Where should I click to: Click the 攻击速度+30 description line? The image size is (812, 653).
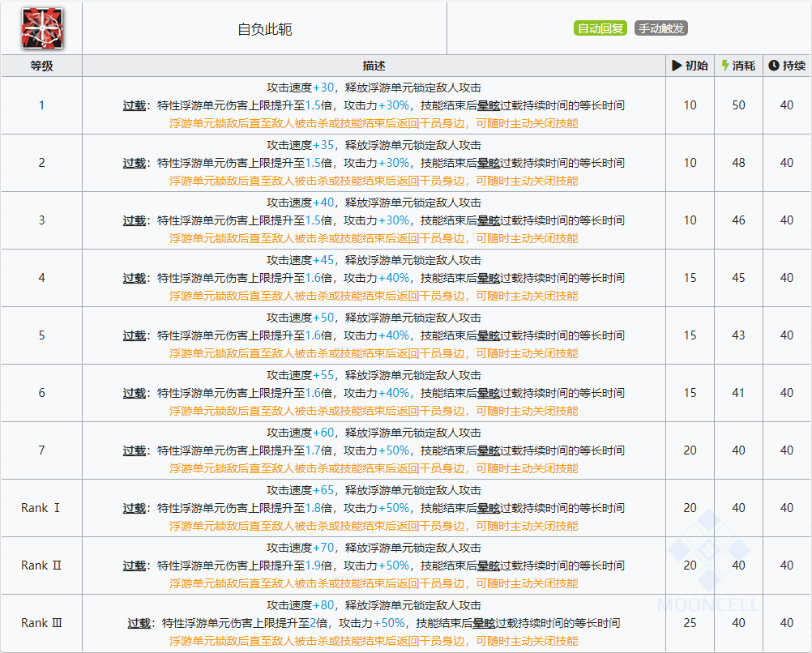[x=374, y=87]
